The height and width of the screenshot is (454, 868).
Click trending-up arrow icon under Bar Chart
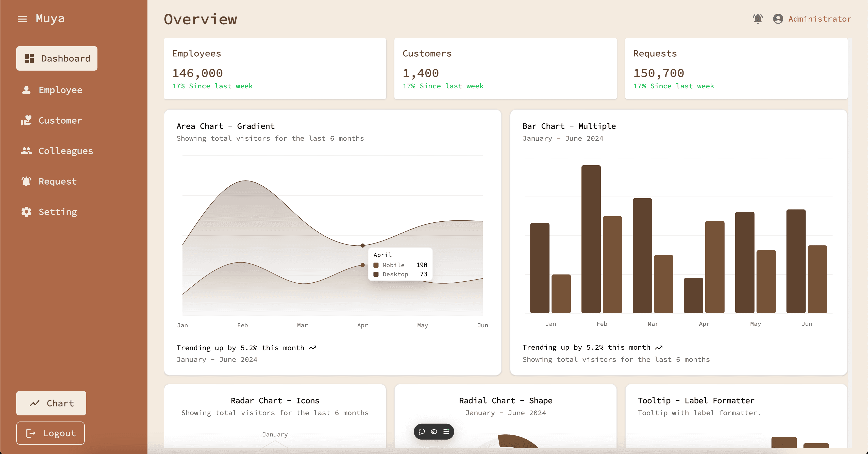659,347
